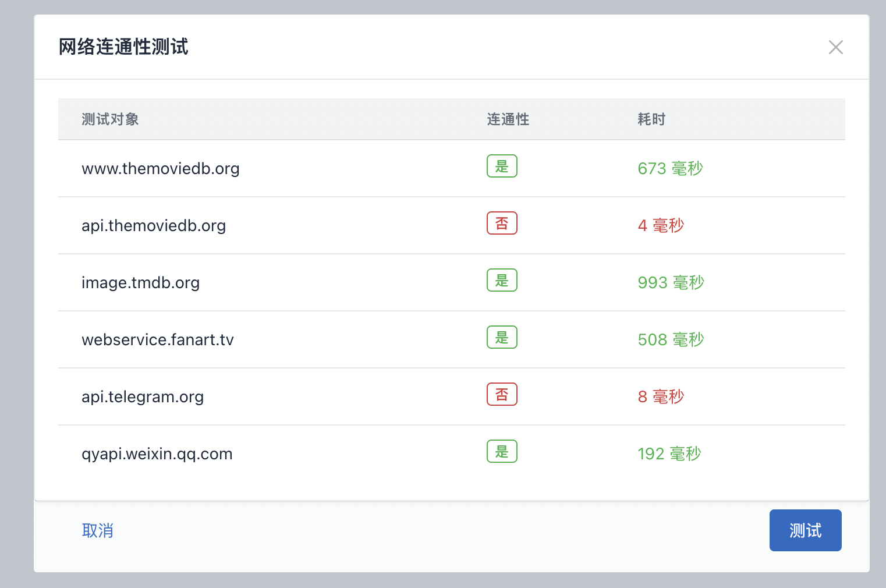Click the 192 毫秒 latency value
Screen dimensions: 886x588
pyautogui.click(x=669, y=454)
